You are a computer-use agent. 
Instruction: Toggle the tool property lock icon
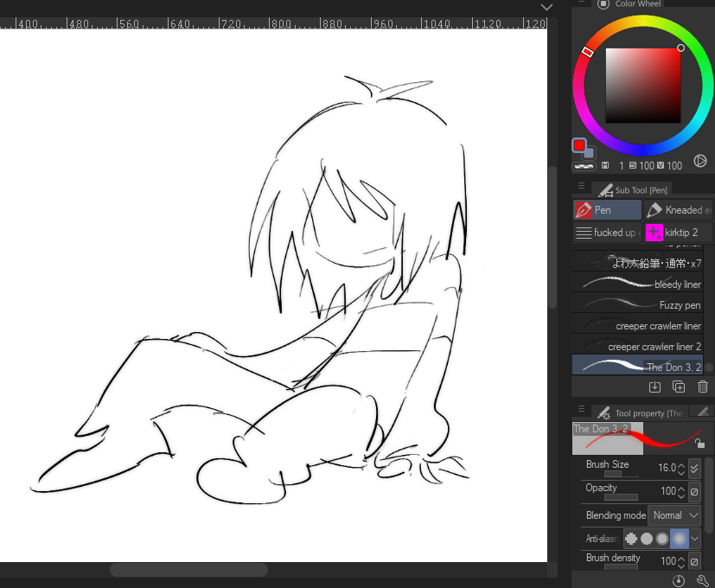point(699,443)
